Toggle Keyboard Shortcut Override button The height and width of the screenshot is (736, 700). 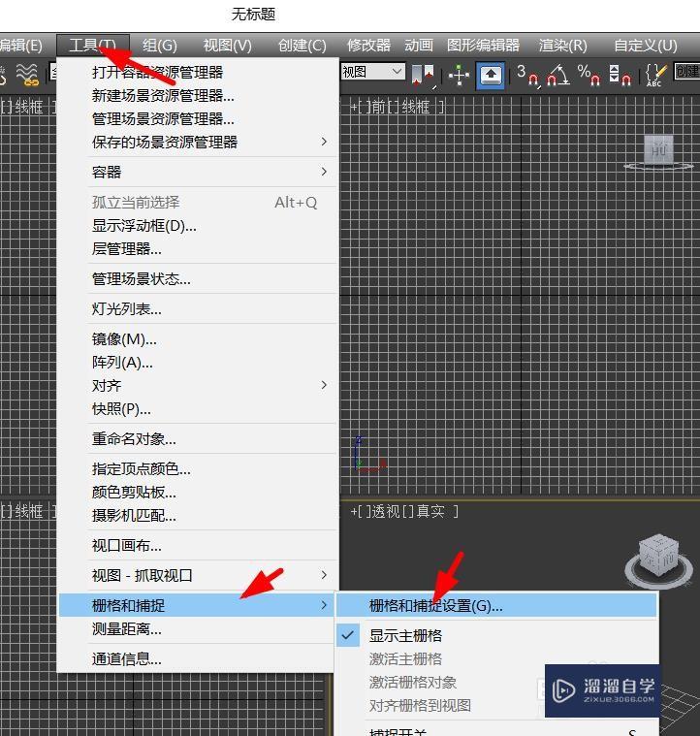click(x=491, y=75)
